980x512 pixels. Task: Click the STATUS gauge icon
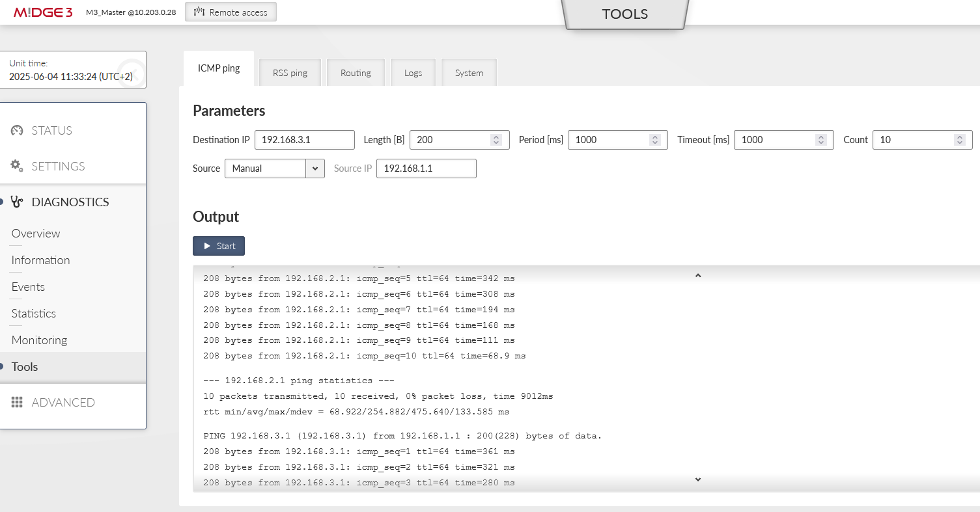[17, 130]
